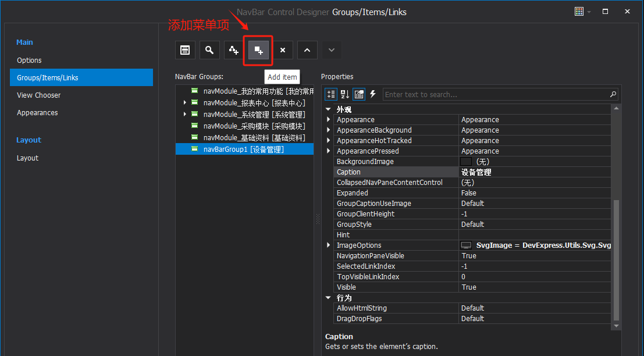
Task: Select navModule_采购模块 group row
Action: click(x=244, y=126)
